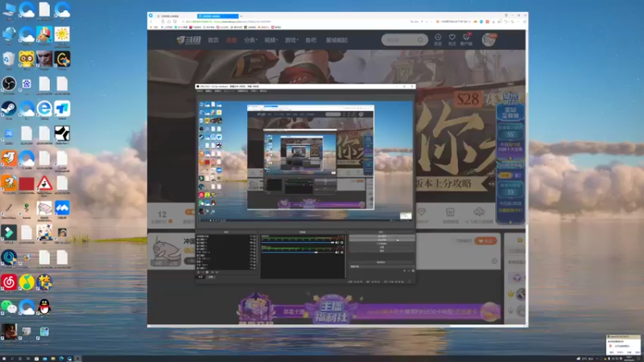The width and height of the screenshot is (644, 362).
Task: Launch WeChat from the desktop
Action: (9, 307)
